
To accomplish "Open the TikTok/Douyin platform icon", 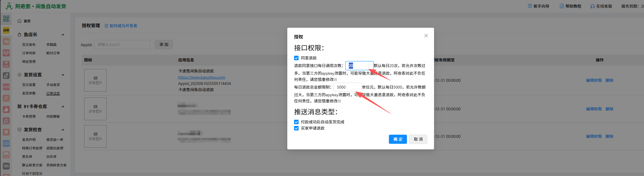I will coord(6,76).
